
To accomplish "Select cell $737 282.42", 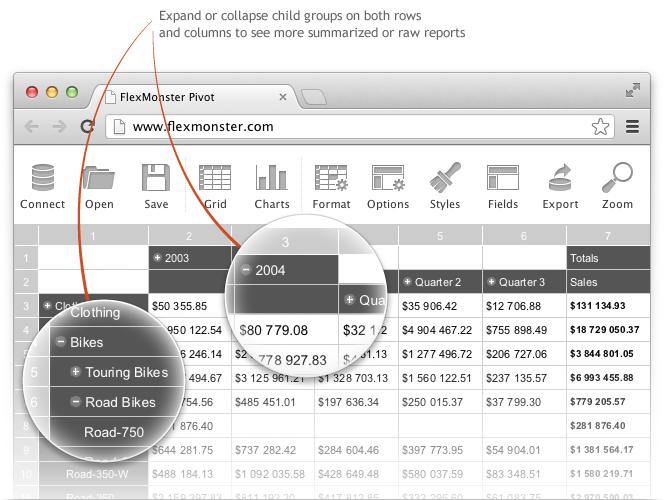I will coord(273,450).
